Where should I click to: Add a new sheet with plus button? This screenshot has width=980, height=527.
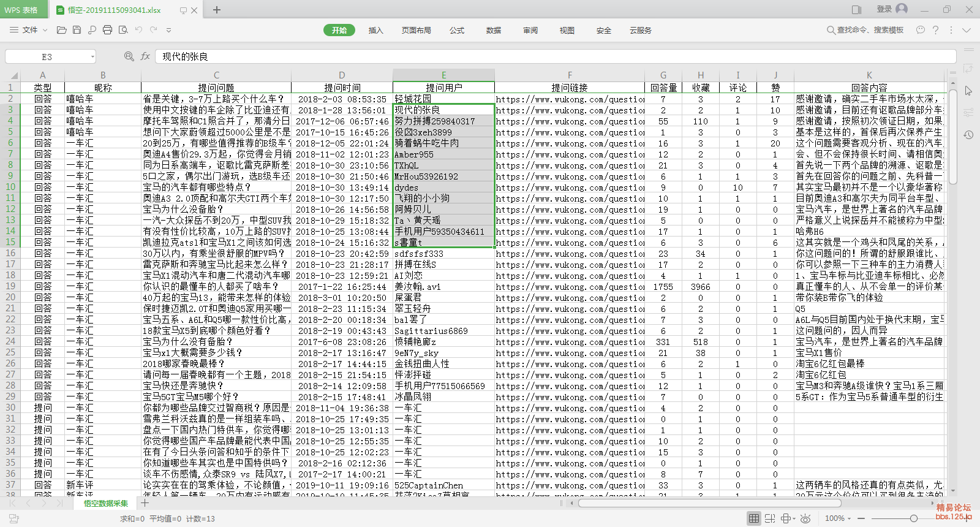click(145, 503)
